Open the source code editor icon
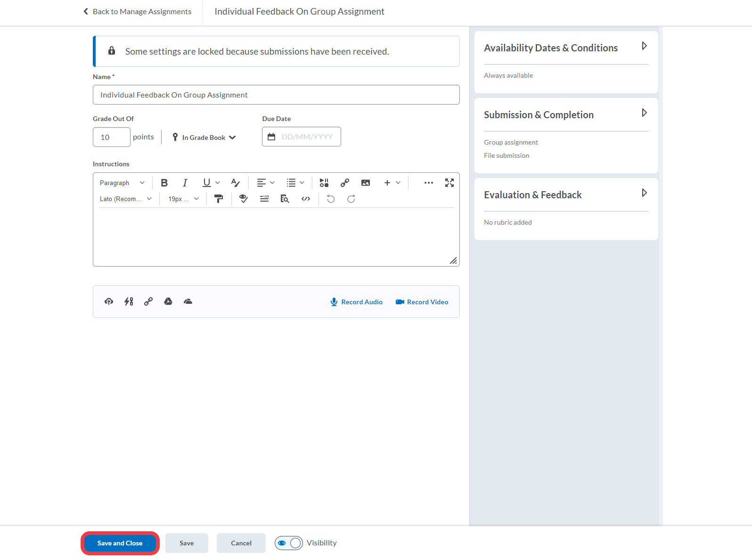The height and width of the screenshot is (560, 752). pos(305,199)
